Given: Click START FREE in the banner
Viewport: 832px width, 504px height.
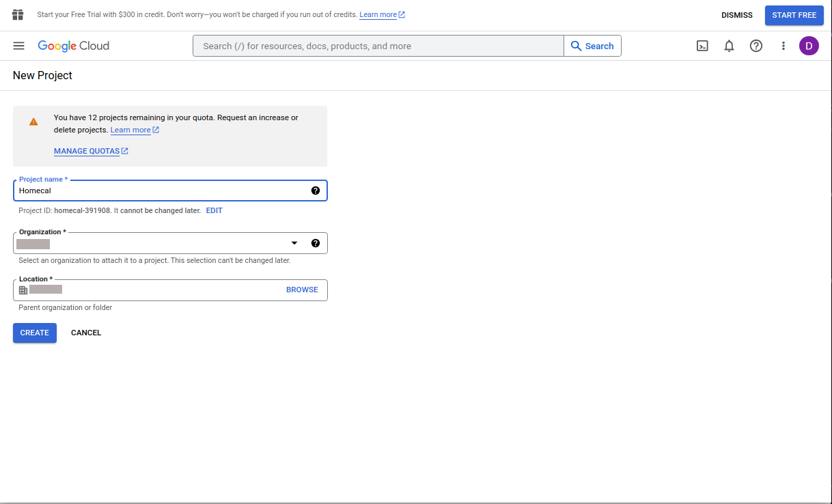Looking at the screenshot, I should (794, 14).
